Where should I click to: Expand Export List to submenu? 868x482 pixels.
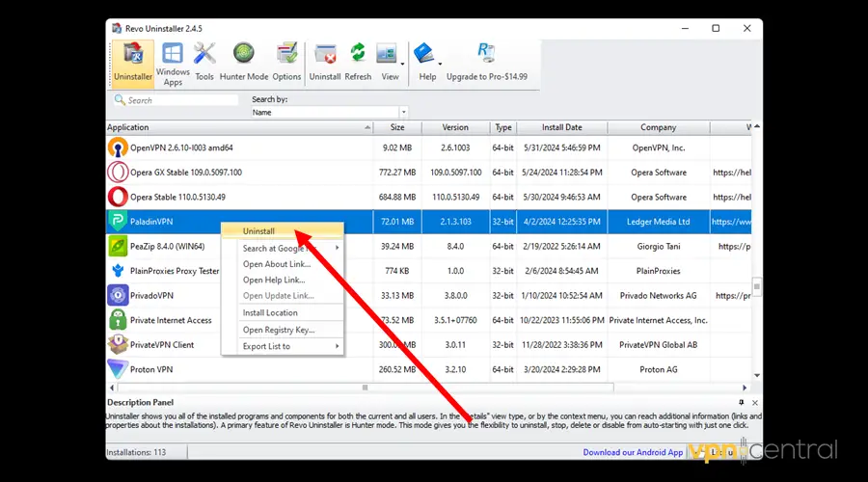click(x=283, y=346)
